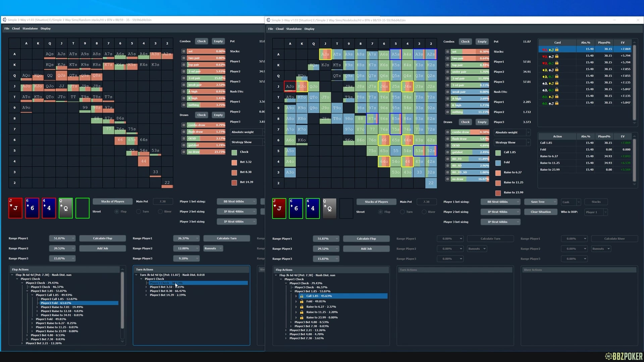Click the lock icon on the Raise to 23.99 node

(302, 317)
